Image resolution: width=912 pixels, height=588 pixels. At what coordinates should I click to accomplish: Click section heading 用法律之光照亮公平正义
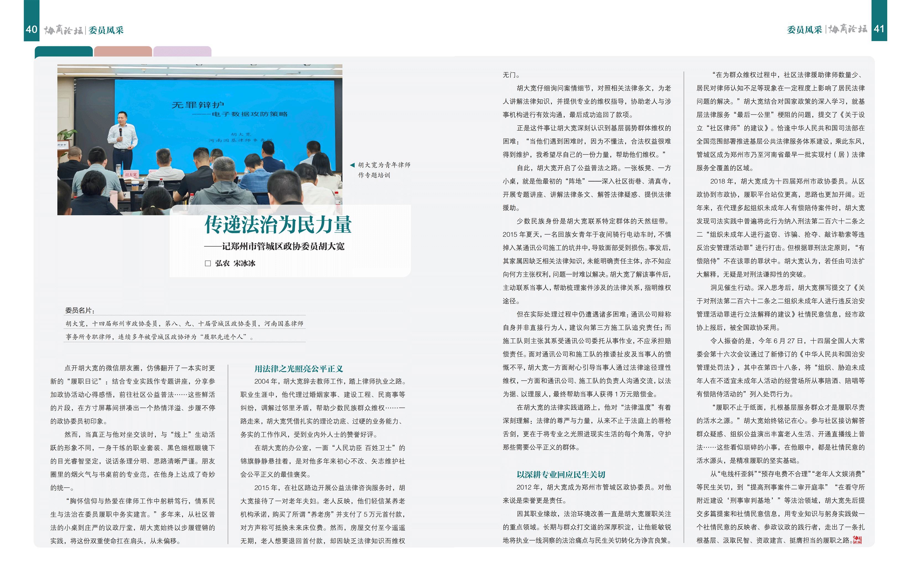pyautogui.click(x=299, y=369)
